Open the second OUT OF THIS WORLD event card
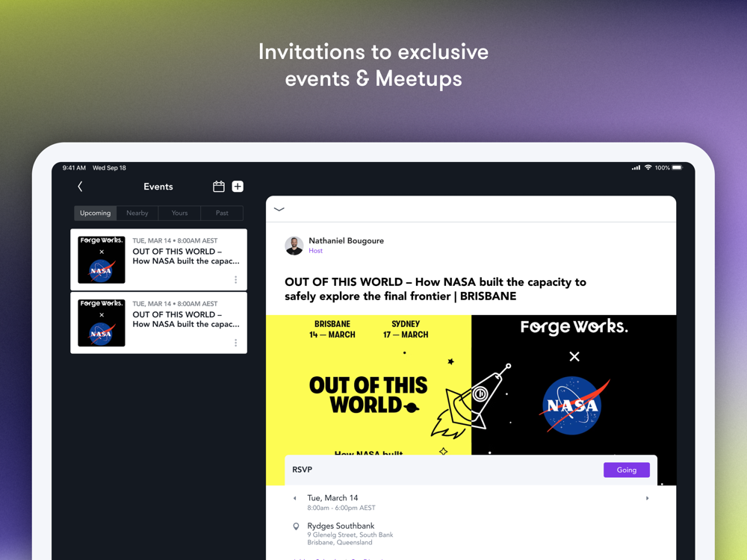The height and width of the screenshot is (560, 747). point(158,323)
